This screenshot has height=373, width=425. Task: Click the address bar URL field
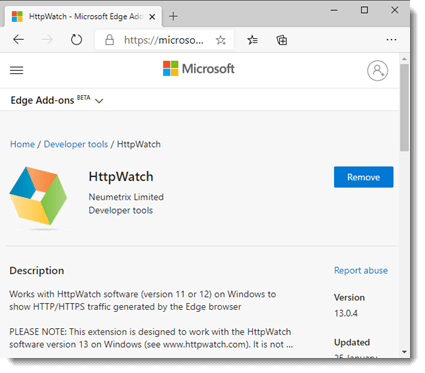163,40
